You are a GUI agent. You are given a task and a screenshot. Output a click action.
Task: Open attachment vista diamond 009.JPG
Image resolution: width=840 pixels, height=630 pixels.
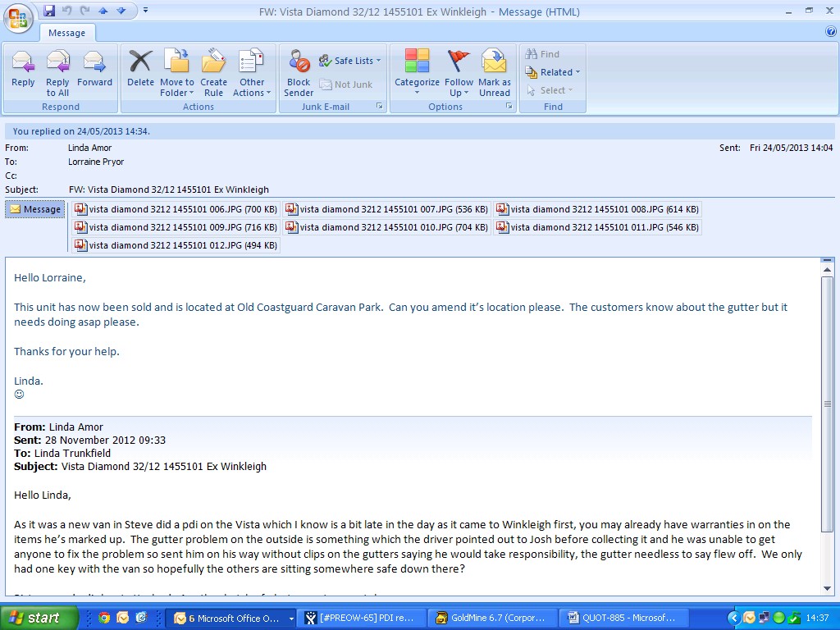pyautogui.click(x=176, y=228)
